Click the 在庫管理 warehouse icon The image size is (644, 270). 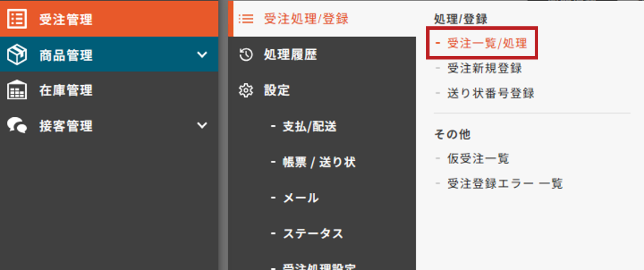pyautogui.click(x=17, y=90)
